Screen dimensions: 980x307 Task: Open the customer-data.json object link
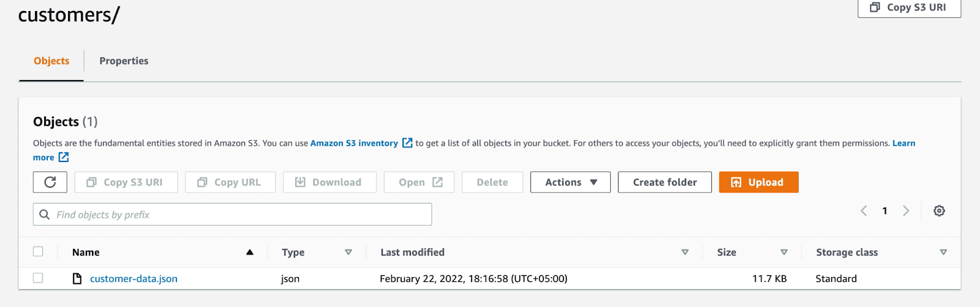click(134, 279)
